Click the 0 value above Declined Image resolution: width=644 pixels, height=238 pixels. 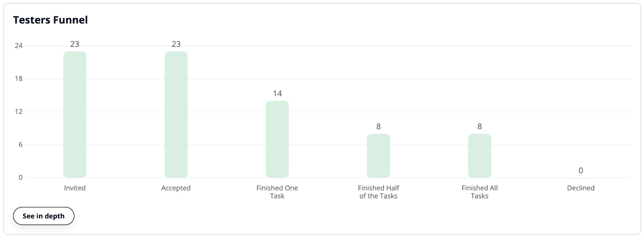tap(580, 170)
